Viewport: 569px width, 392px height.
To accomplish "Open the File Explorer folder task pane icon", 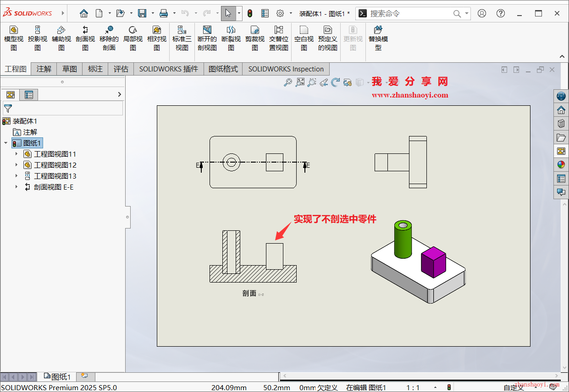I will [561, 137].
